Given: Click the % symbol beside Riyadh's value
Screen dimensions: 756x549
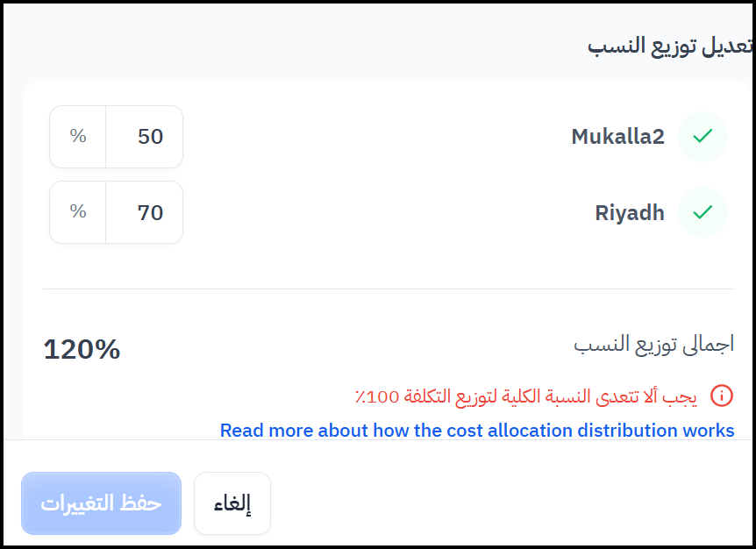Looking at the screenshot, I should pyautogui.click(x=78, y=212).
